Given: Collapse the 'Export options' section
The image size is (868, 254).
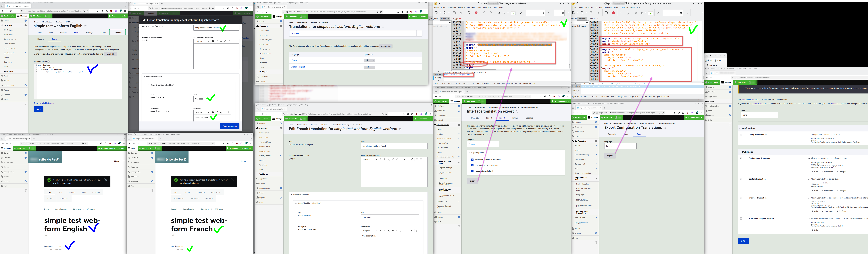Looking at the screenshot, I should [x=476, y=153].
